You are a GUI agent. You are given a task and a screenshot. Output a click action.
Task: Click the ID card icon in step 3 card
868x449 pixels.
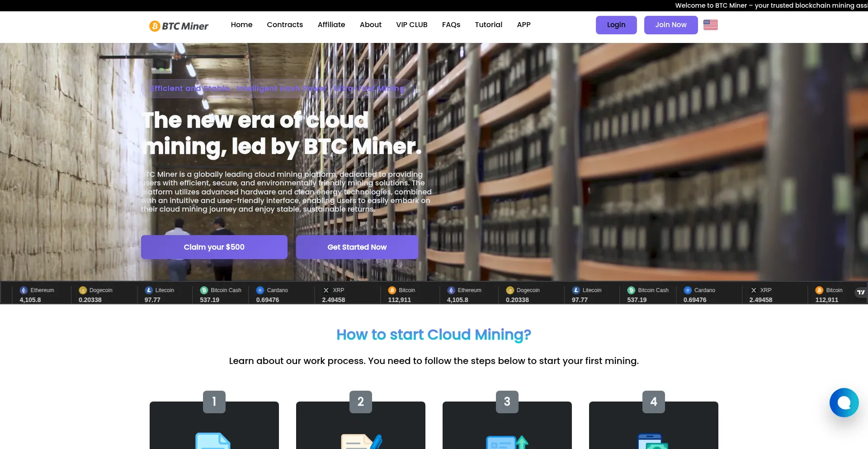[507, 442]
